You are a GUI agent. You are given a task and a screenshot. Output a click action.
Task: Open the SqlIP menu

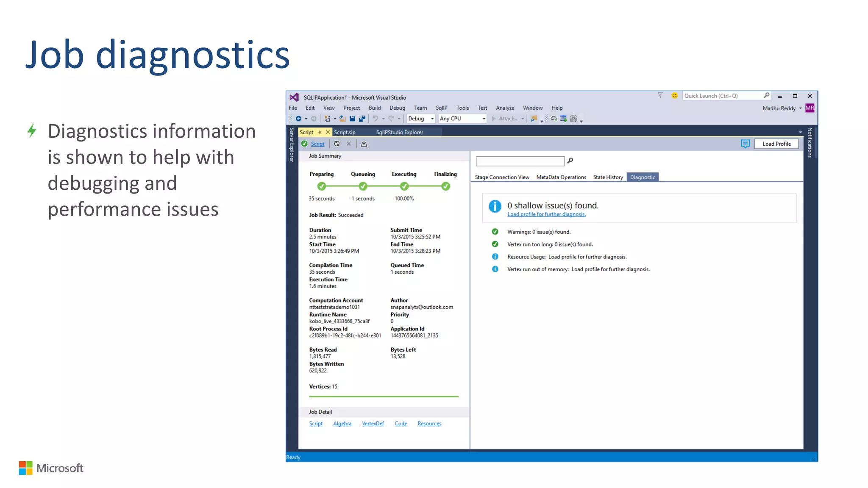(x=441, y=108)
